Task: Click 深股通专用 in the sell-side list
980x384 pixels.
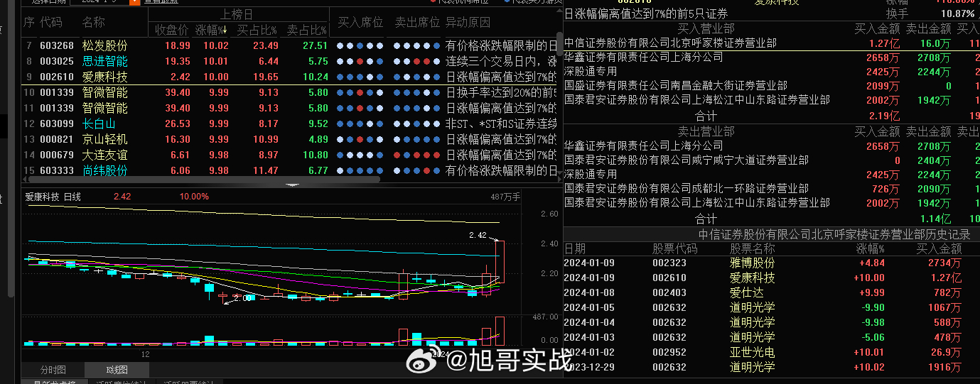Action: [x=591, y=175]
